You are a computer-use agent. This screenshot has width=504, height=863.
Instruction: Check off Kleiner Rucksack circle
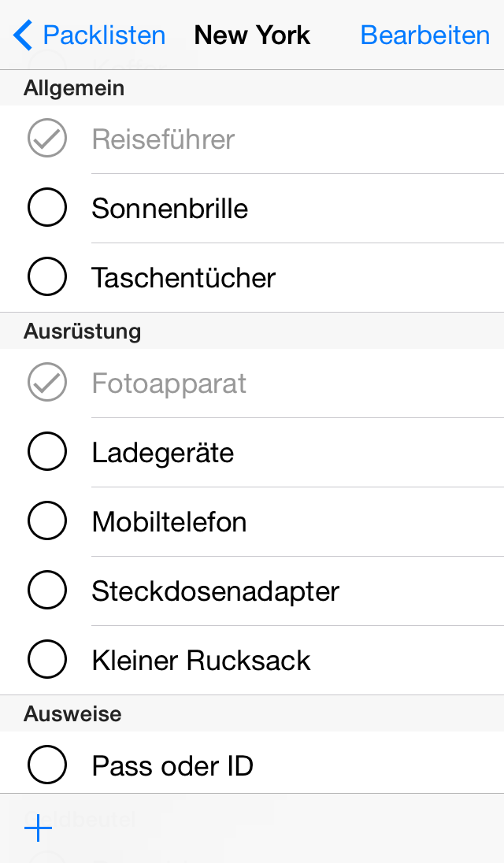pyautogui.click(x=47, y=661)
